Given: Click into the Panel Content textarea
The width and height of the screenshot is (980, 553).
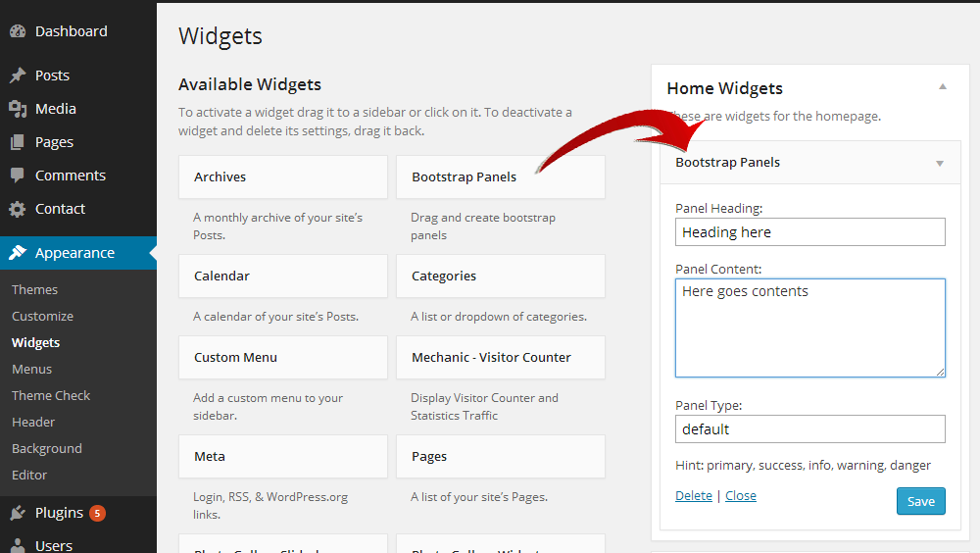Looking at the screenshot, I should tap(810, 327).
